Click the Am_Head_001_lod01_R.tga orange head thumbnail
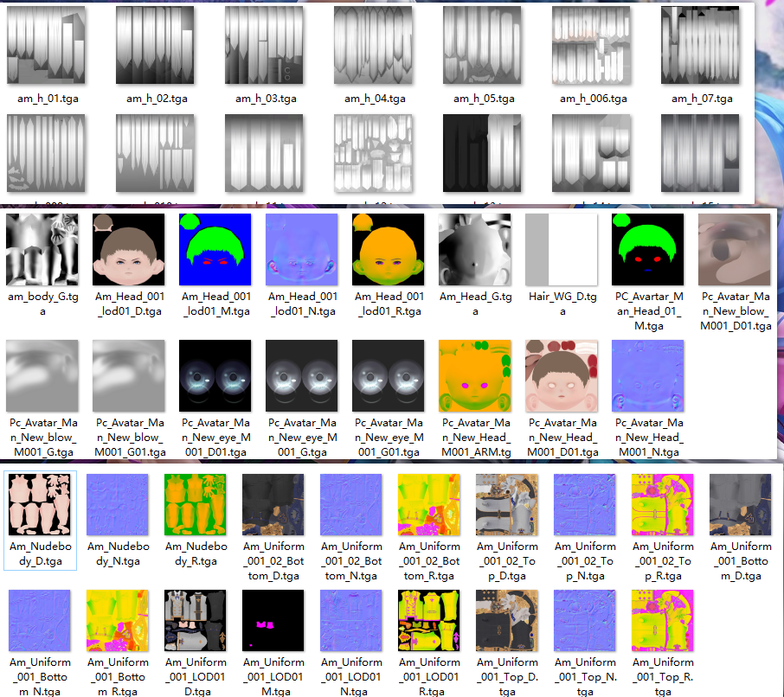The width and height of the screenshot is (784, 697). [x=388, y=249]
